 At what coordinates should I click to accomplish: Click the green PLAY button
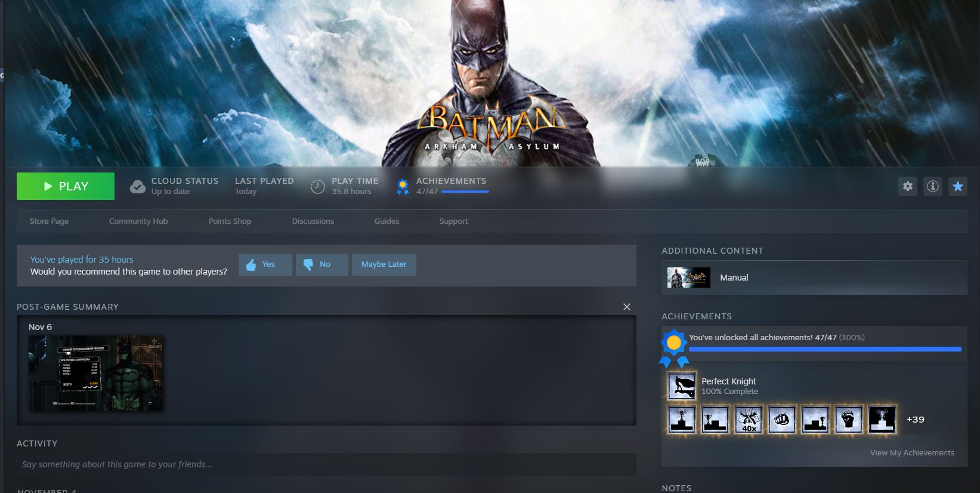coord(66,186)
